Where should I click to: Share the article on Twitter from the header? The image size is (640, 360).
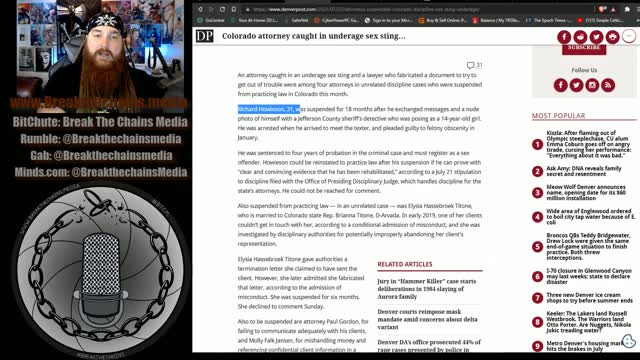click(x=596, y=37)
